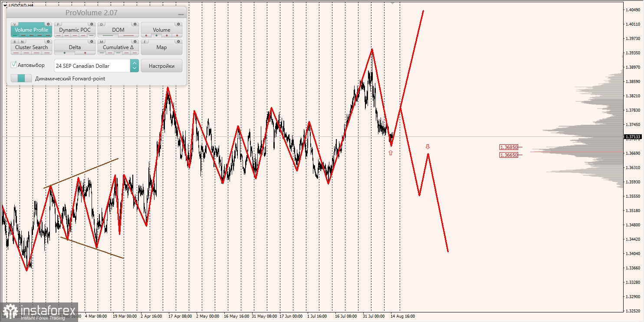Click the 14 Aug 16:00 time label
The width and height of the screenshot is (644, 322).
(x=403, y=316)
